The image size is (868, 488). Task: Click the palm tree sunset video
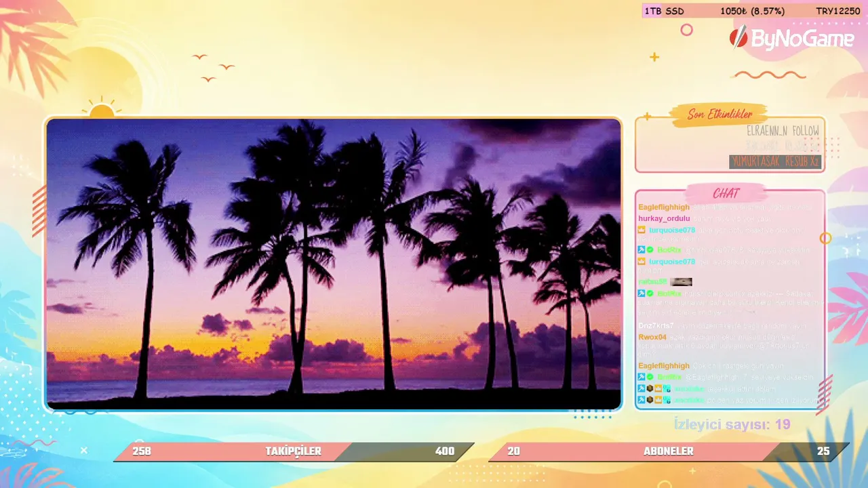click(334, 264)
